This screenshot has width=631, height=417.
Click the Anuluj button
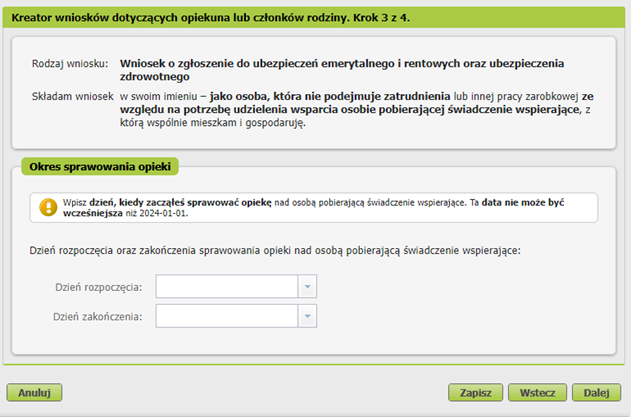point(34,392)
